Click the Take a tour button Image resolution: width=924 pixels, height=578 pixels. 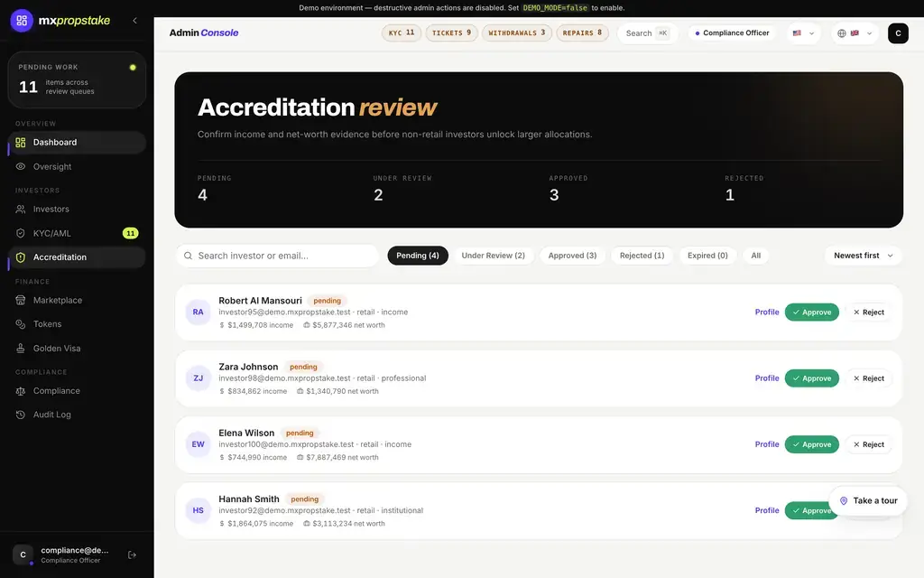click(868, 500)
